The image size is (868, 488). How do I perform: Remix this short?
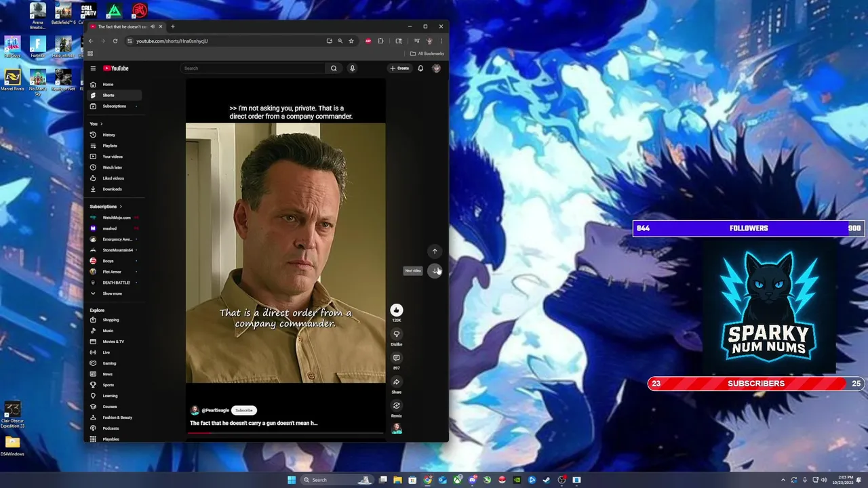point(397,406)
